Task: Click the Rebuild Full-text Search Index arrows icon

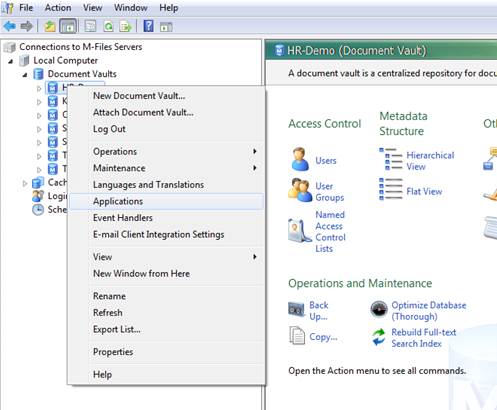Action: [x=379, y=337]
